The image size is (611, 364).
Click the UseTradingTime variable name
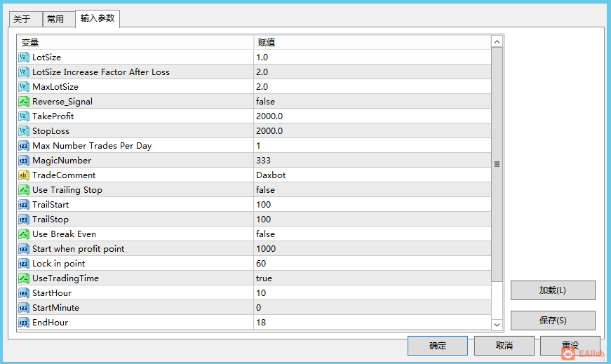[x=65, y=278]
